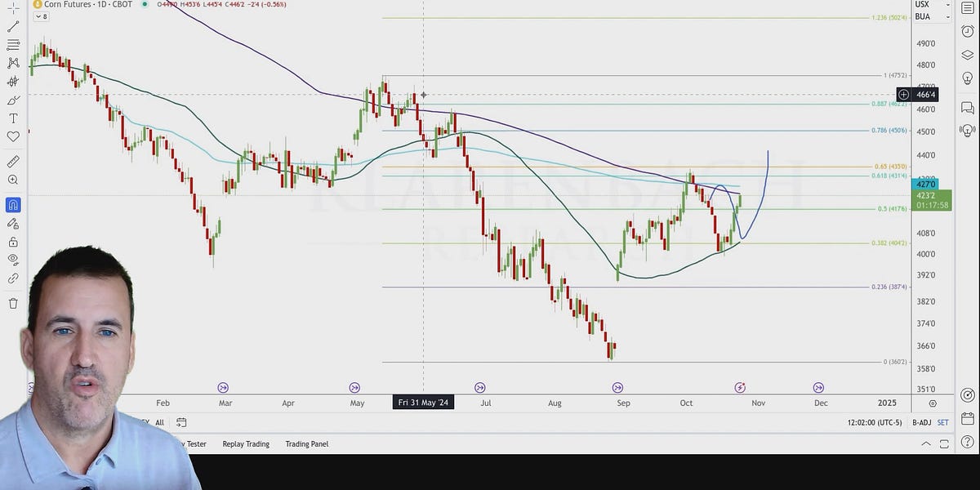Select the Text annotation tool

13,118
